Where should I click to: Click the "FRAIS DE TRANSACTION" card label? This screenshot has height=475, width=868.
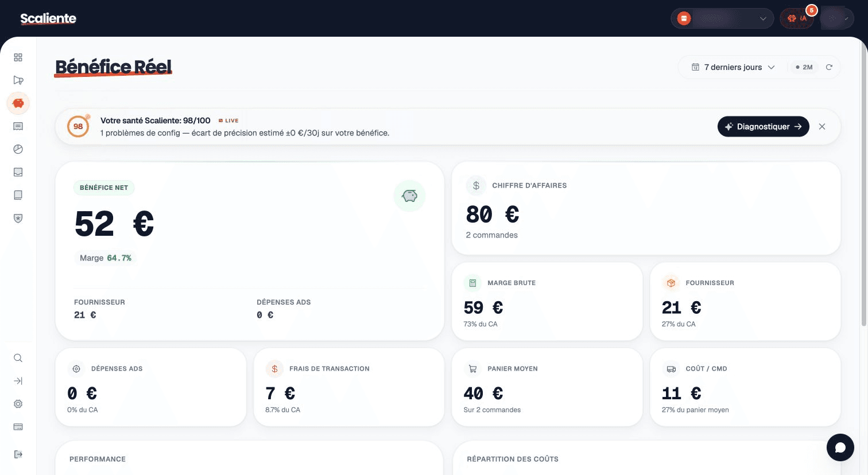[x=330, y=369]
